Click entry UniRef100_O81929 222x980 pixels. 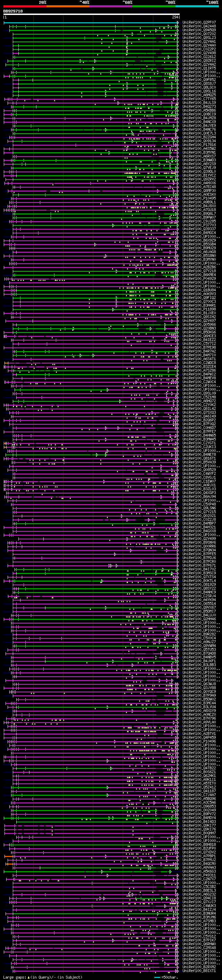(x=199, y=584)
